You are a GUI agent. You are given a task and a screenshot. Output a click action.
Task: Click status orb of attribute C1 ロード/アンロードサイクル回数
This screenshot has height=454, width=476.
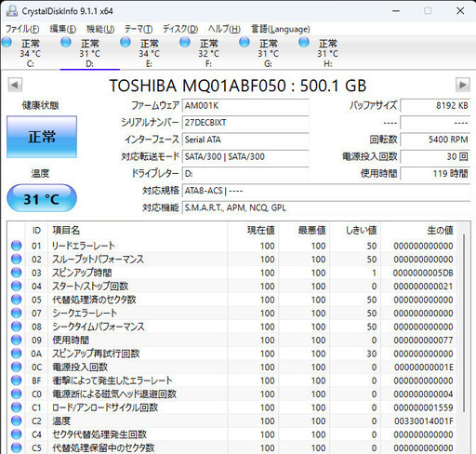[17, 407]
